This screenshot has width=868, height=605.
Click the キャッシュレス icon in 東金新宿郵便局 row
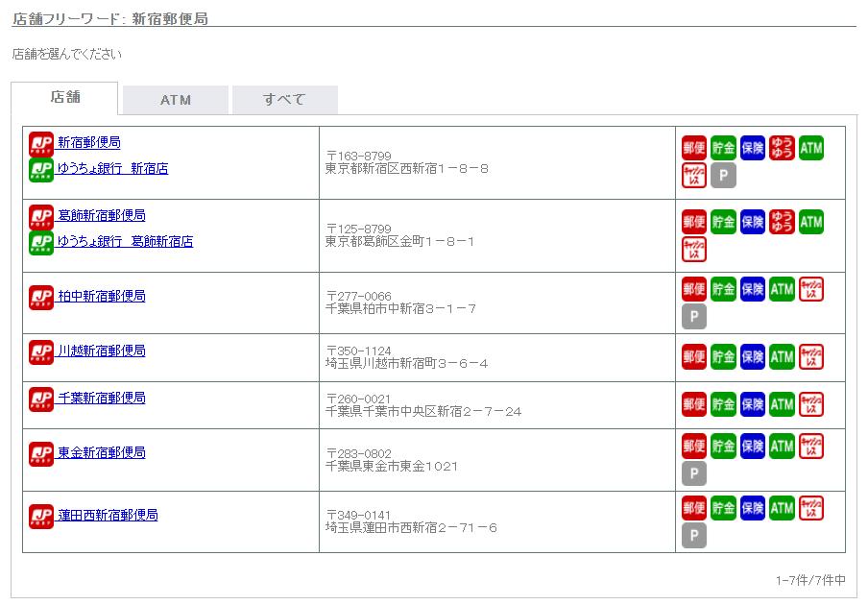point(811,447)
